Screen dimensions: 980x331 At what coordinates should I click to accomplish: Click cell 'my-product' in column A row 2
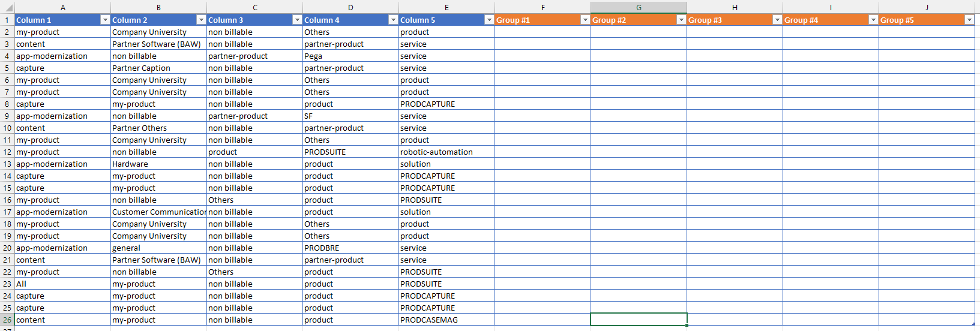63,32
